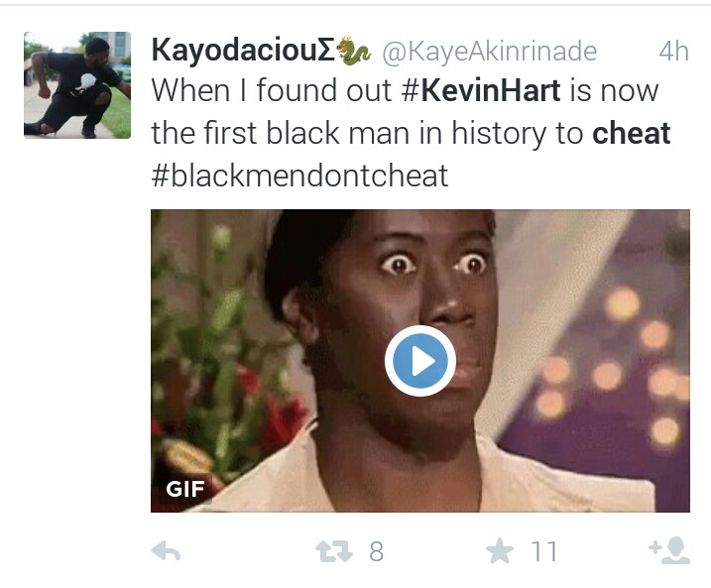Click the bold word cheat
The width and height of the screenshot is (711, 588).
632,133
